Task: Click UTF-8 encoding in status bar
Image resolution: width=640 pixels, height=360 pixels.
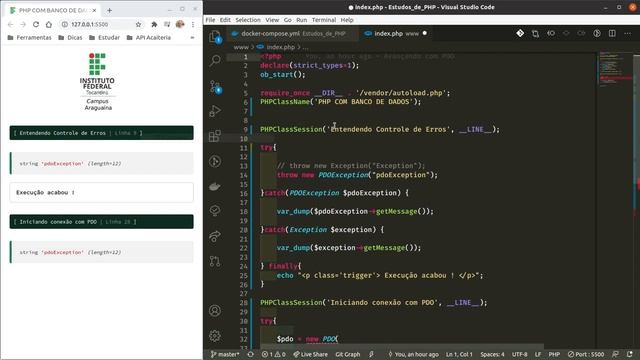Action: tap(520, 354)
